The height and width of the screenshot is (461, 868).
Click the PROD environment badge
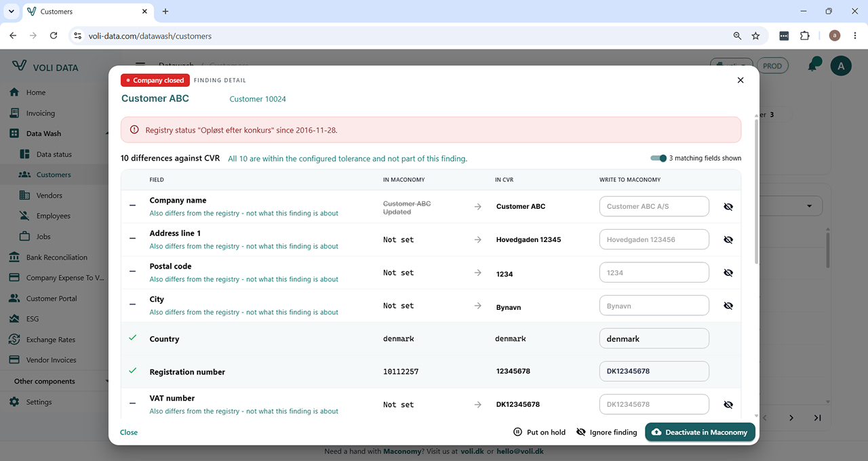772,66
